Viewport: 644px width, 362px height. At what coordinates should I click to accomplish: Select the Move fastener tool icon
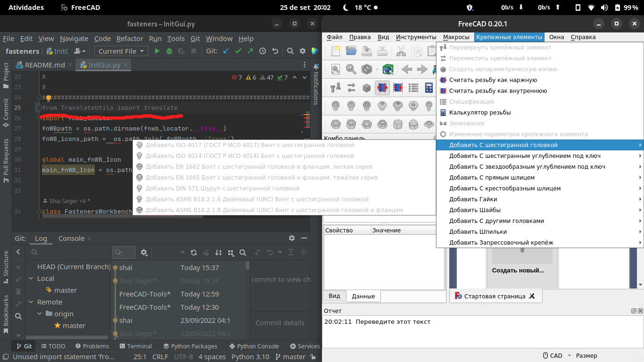[351, 87]
